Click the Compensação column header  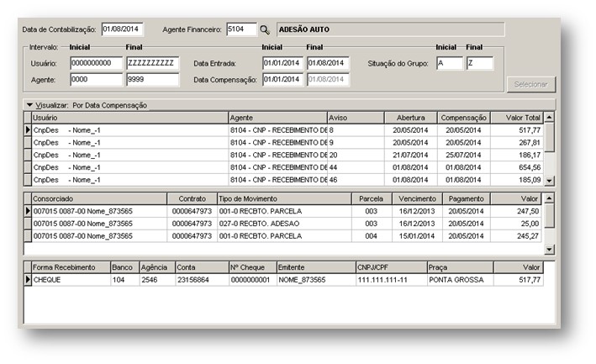point(464,118)
